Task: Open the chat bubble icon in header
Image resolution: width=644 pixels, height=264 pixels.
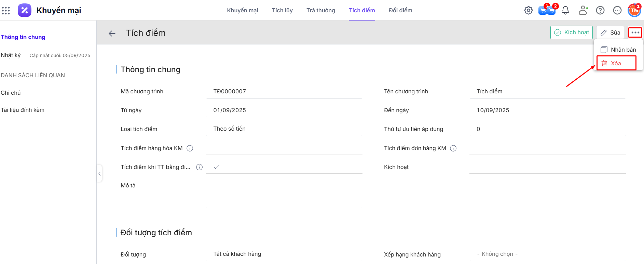Action: [x=617, y=10]
